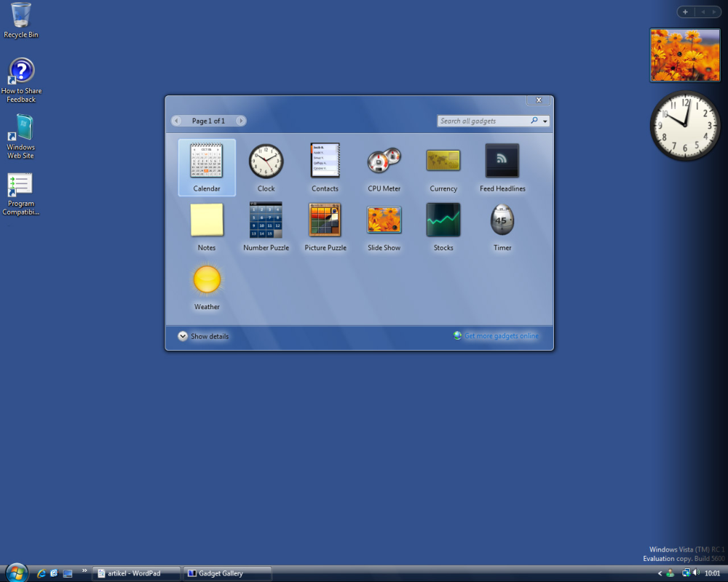Go to next gallery page arrow

[x=240, y=121]
